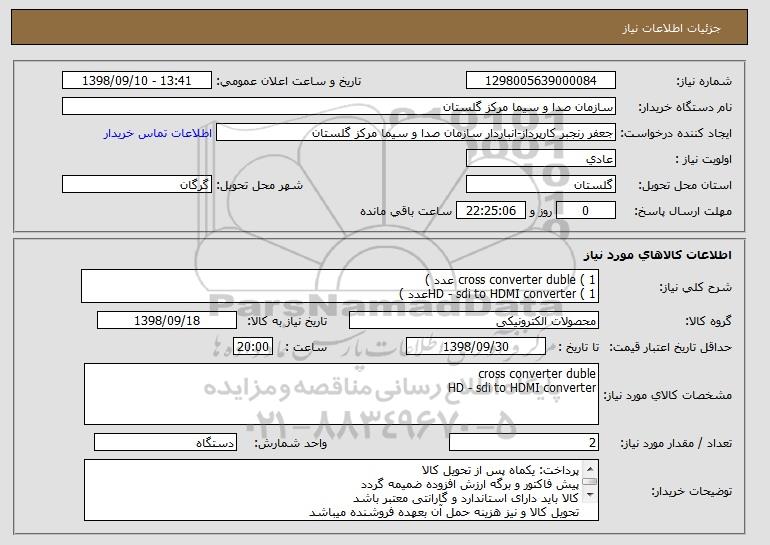Select the public announcement date field 1398/09/10 - 13:41

[137, 81]
